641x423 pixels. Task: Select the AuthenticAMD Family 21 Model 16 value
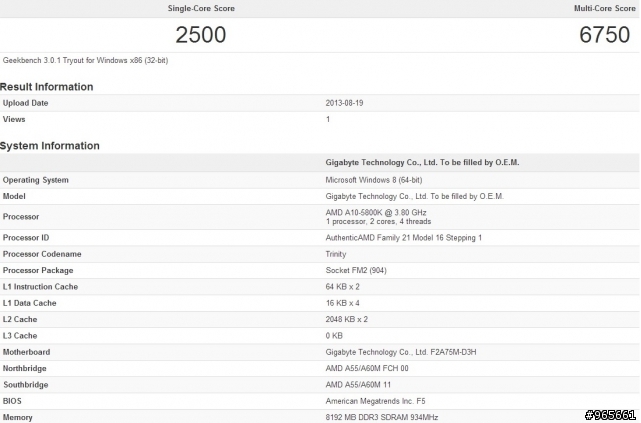403,238
